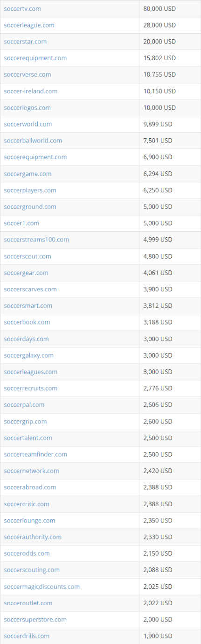Click the soccerlogos.com link
The height and width of the screenshot is (644, 201).
click(x=27, y=107)
